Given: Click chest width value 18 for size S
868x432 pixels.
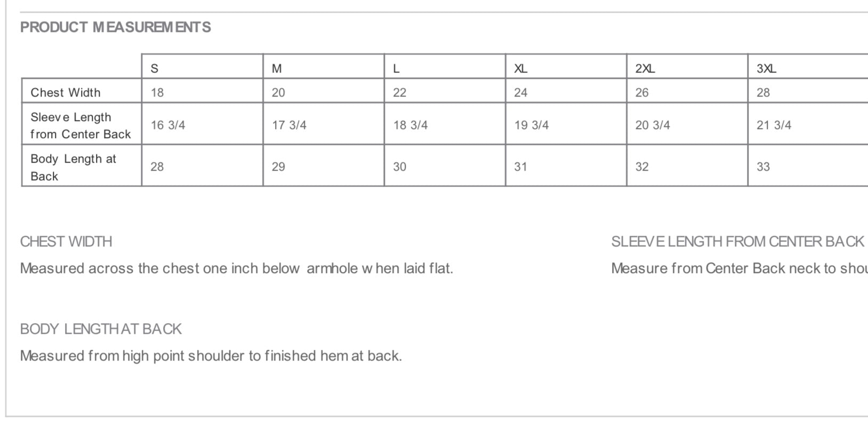Looking at the screenshot, I should coord(157,93).
